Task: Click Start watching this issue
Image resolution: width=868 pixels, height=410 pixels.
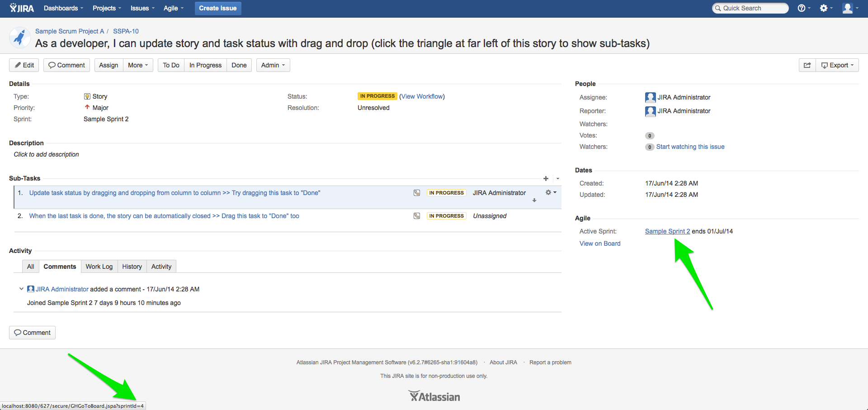Action: (x=690, y=147)
